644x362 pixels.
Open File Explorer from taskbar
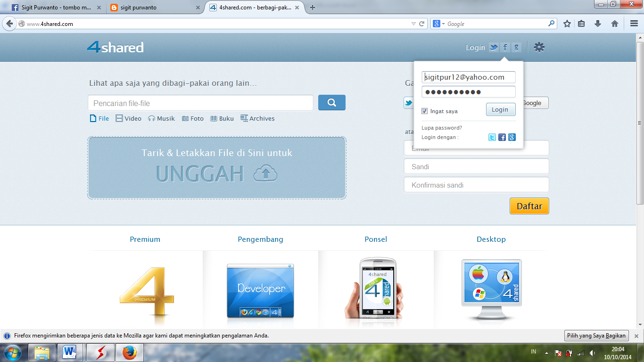pos(42,353)
